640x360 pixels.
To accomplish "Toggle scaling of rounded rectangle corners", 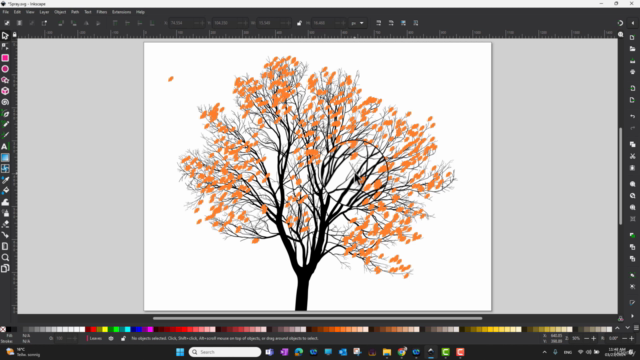I will pos(391,23).
